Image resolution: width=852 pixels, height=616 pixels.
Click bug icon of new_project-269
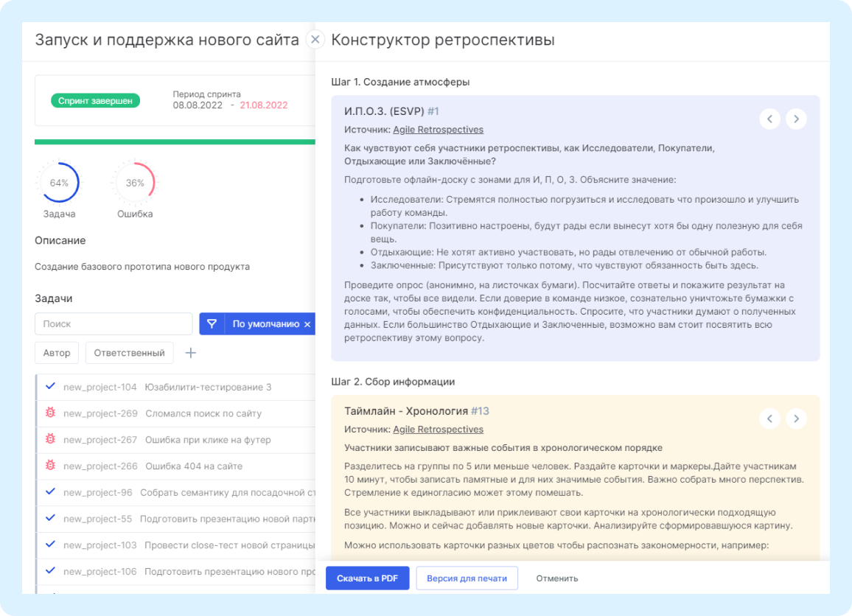click(51, 413)
